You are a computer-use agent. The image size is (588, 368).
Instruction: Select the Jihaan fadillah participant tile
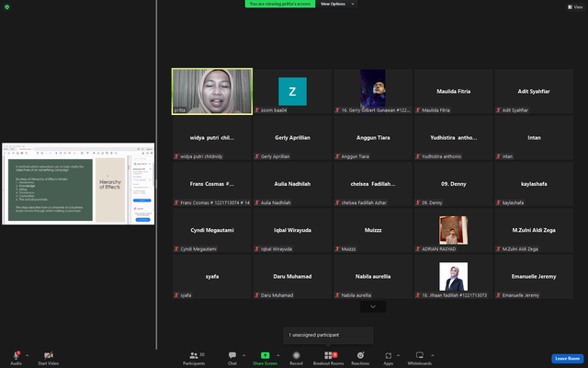point(453,276)
